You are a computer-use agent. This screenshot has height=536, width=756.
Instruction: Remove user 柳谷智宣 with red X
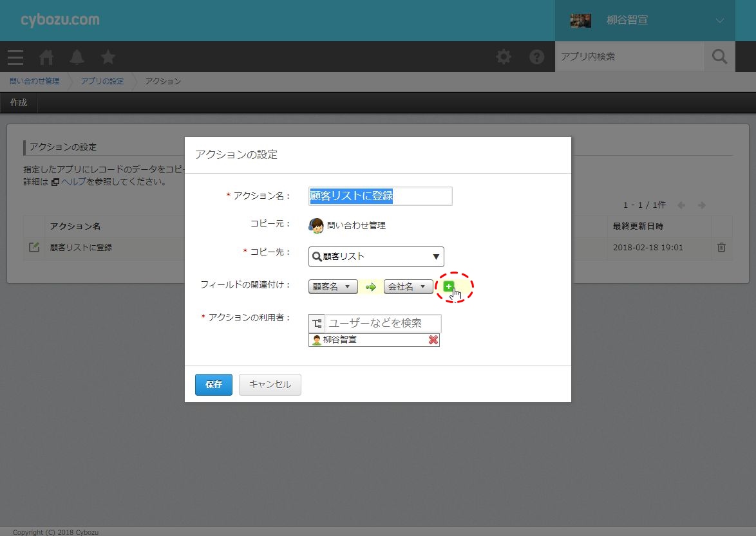(x=433, y=340)
